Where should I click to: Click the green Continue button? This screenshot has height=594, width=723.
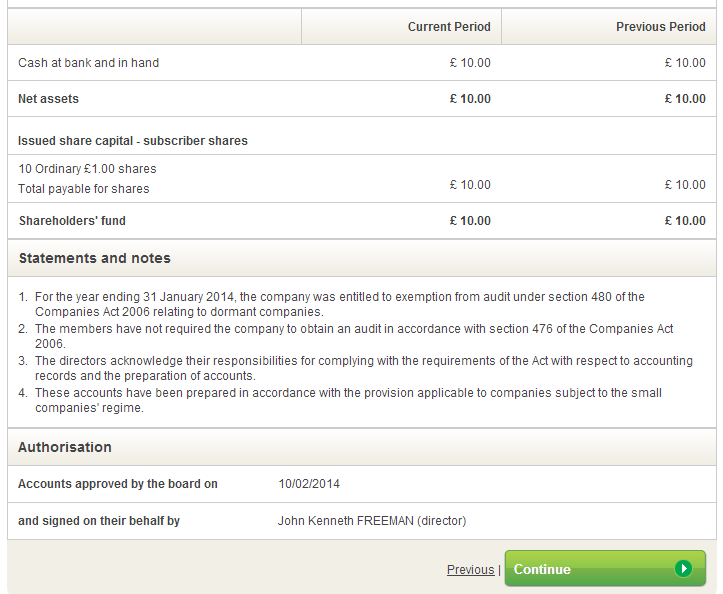pos(590,569)
